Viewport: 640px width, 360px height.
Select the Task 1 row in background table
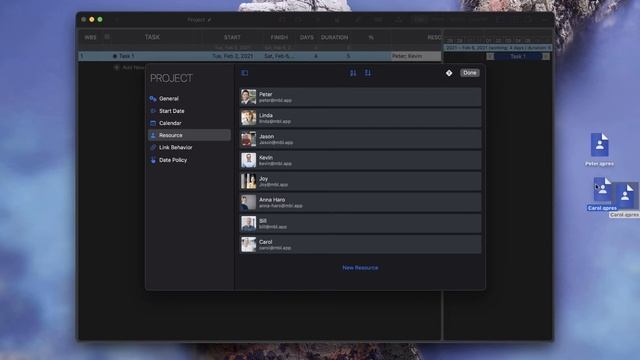pyautogui.click(x=260, y=56)
